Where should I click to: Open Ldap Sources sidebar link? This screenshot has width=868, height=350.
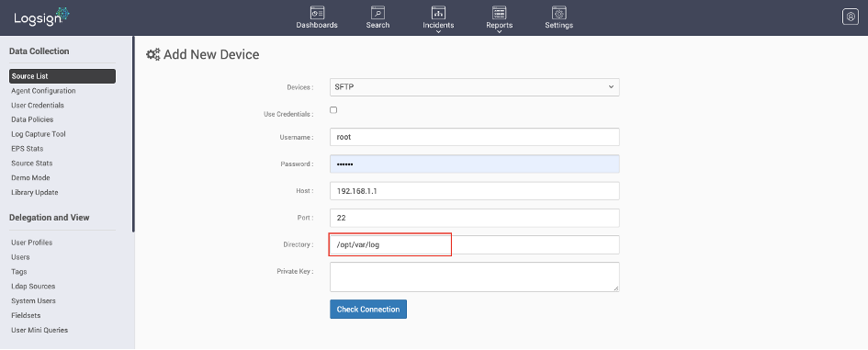pyautogui.click(x=33, y=287)
